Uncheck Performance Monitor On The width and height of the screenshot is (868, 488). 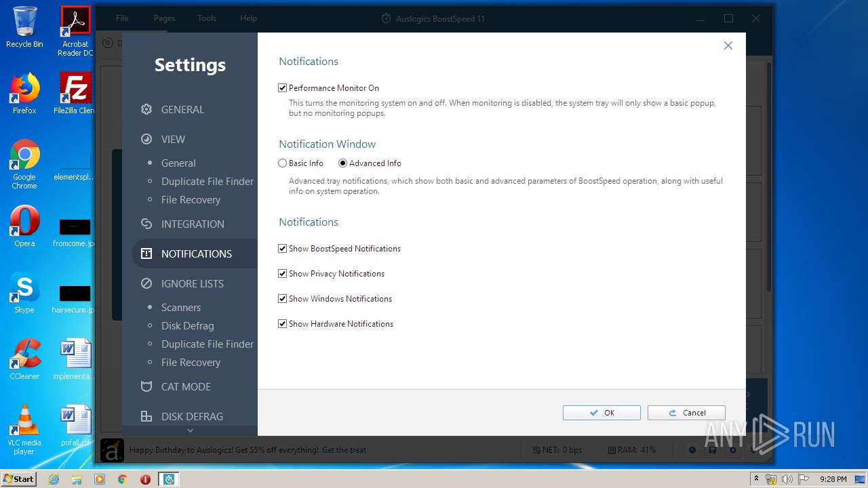283,88
